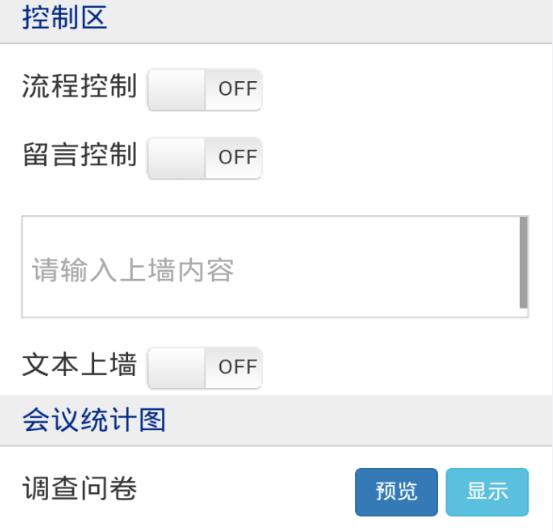
Task: Click the 流程控制 label
Action: pos(79,86)
